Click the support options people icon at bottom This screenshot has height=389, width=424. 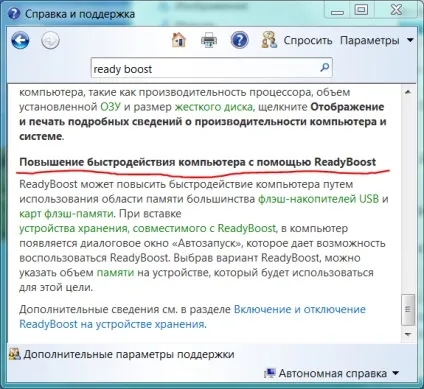click(x=15, y=354)
